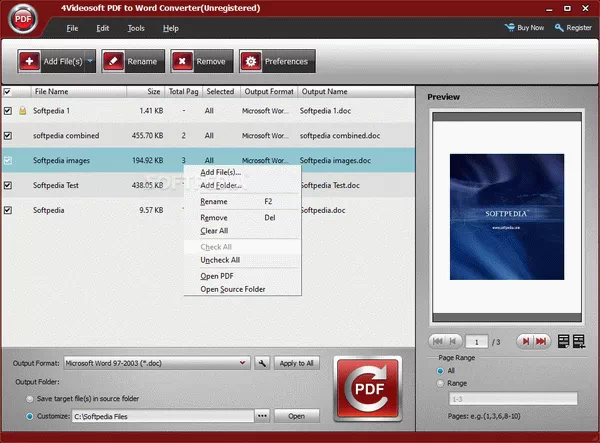The height and width of the screenshot is (443, 600).
Task: Open output format settings wrench icon
Action: [x=262, y=363]
